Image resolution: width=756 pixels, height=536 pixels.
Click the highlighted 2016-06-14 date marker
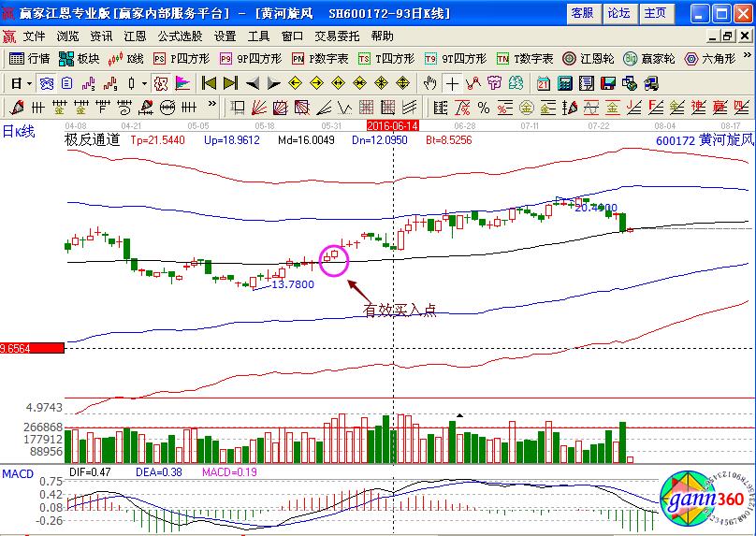(x=392, y=124)
